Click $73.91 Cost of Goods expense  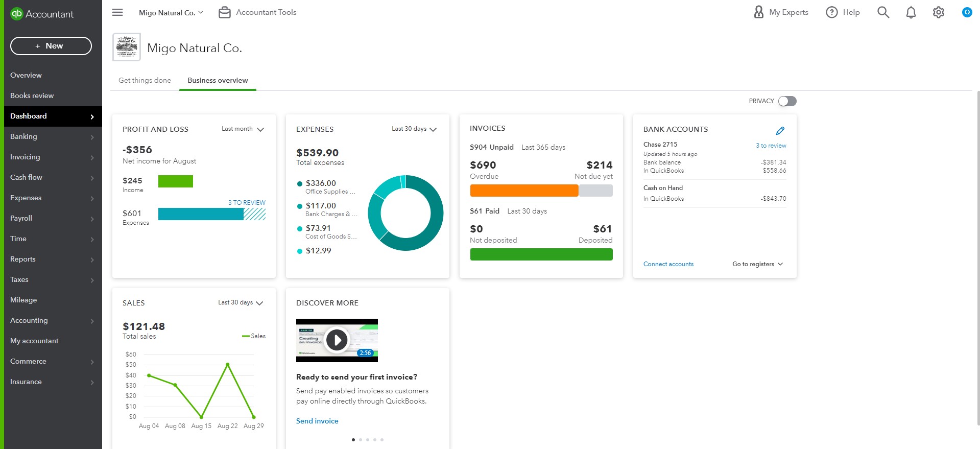click(327, 232)
